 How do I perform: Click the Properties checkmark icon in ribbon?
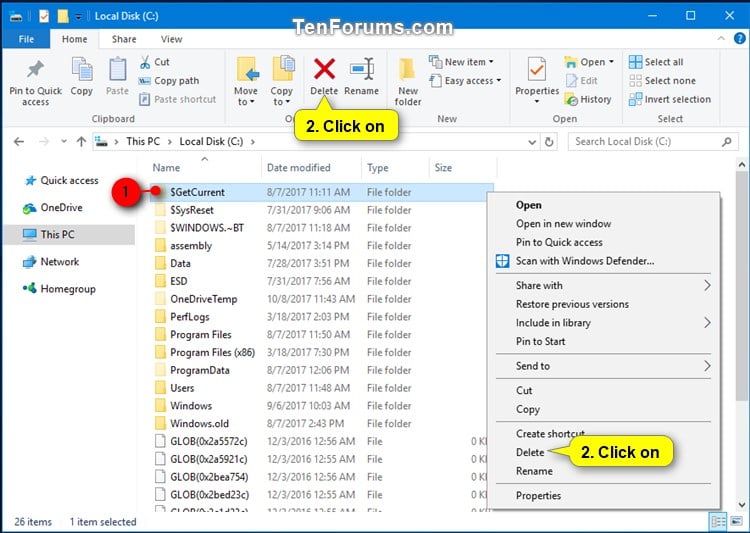coord(537,70)
